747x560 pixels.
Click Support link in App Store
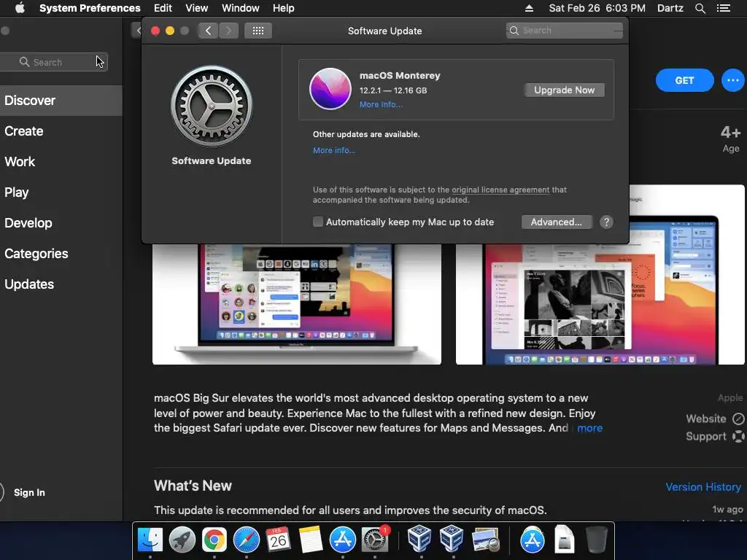(x=706, y=436)
